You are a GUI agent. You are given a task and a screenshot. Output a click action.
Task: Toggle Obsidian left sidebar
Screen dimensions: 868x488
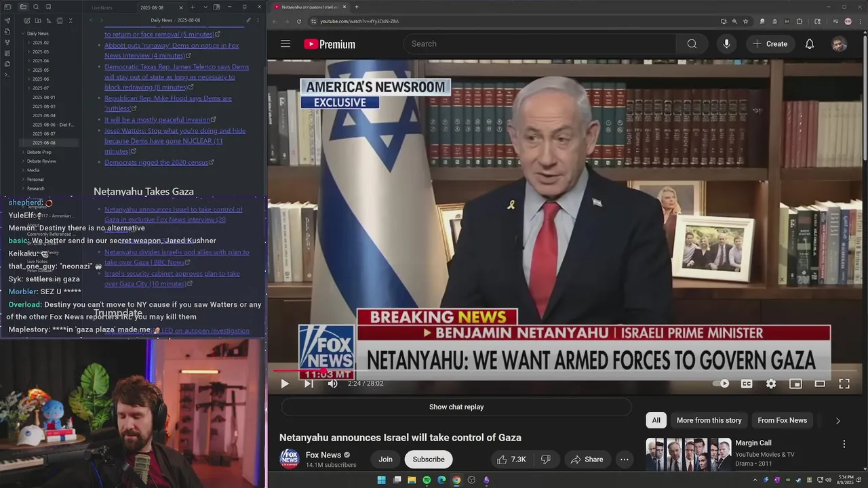[x=7, y=7]
